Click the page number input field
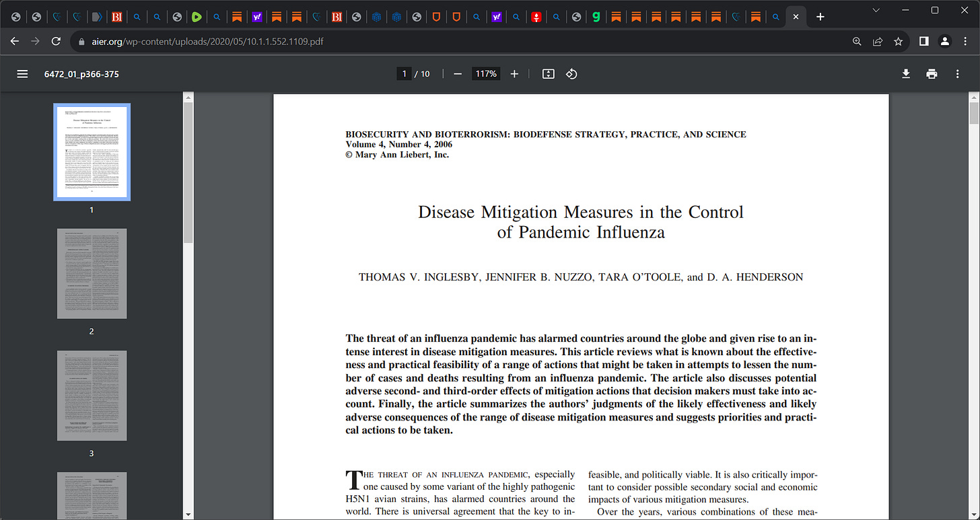Viewport: 980px width, 520px height. (x=404, y=74)
